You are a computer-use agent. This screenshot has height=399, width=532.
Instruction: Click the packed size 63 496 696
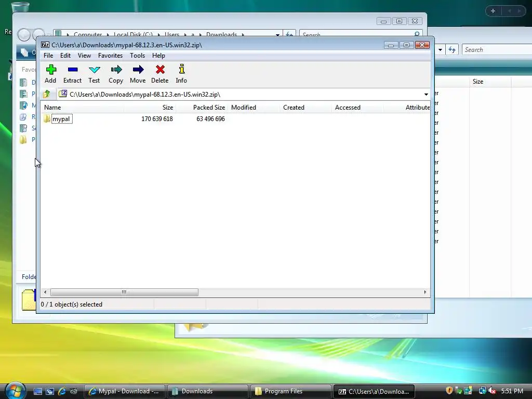(x=210, y=119)
